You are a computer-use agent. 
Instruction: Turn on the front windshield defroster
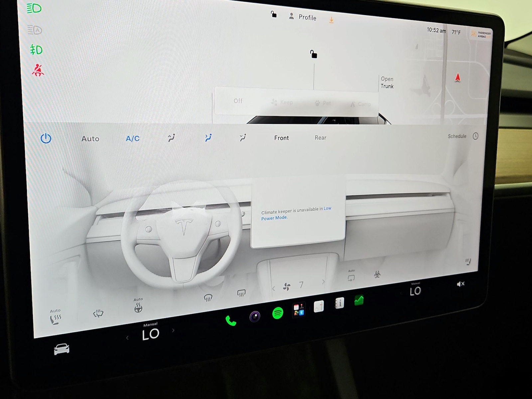coord(208,298)
